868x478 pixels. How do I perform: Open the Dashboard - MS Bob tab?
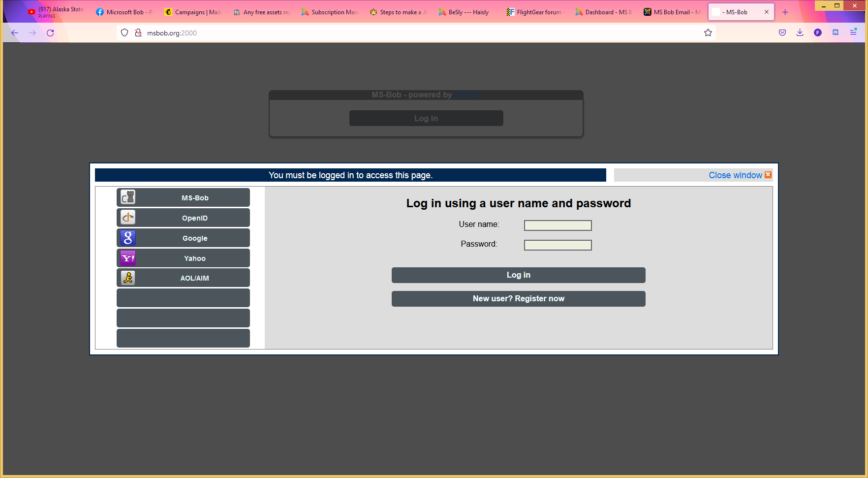click(x=603, y=12)
